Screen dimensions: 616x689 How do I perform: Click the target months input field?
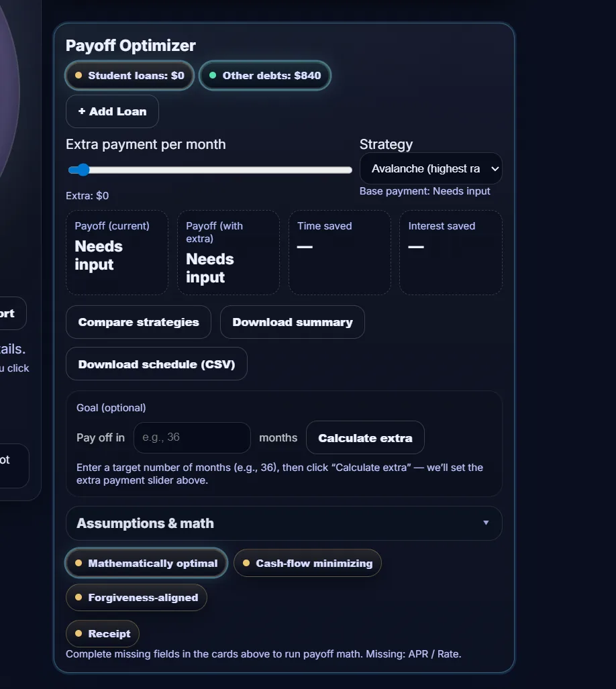pyautogui.click(x=192, y=437)
